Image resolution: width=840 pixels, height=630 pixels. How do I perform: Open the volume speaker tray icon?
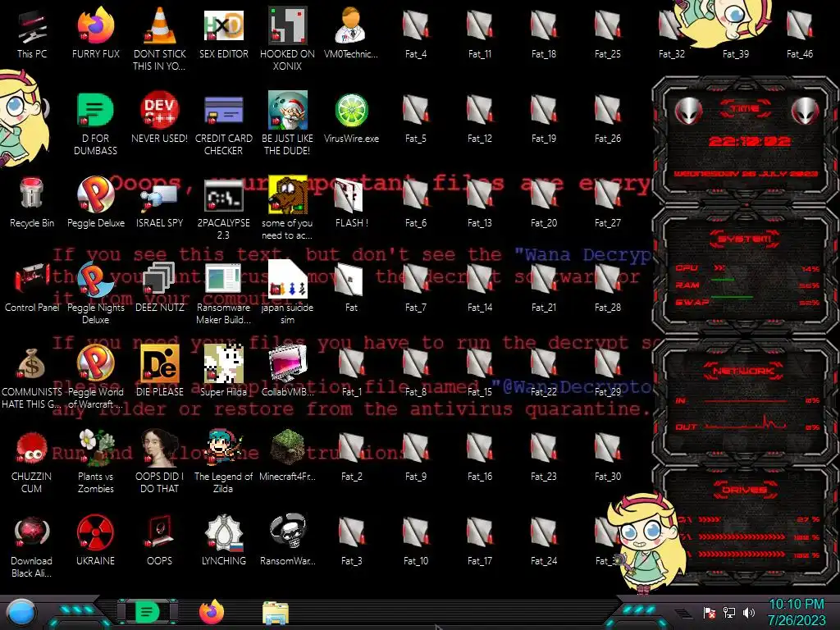click(749, 612)
